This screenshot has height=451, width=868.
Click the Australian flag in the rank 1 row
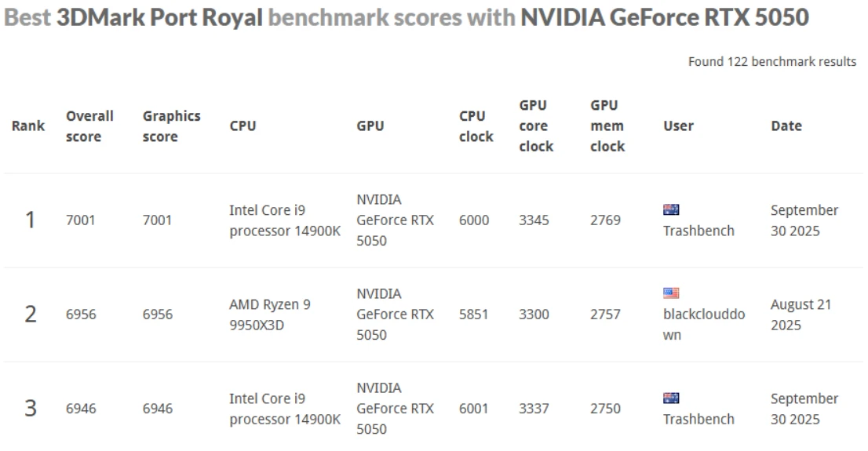click(x=671, y=209)
